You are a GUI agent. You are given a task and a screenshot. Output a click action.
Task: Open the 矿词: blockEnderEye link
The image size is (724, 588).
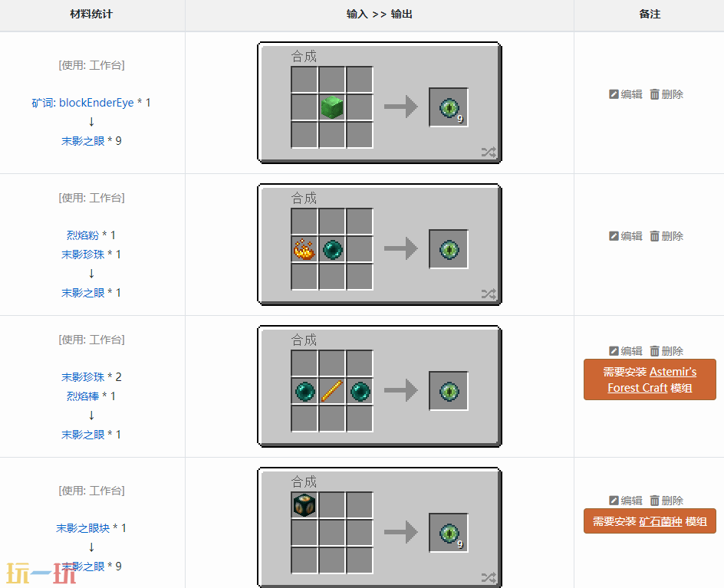pos(83,103)
